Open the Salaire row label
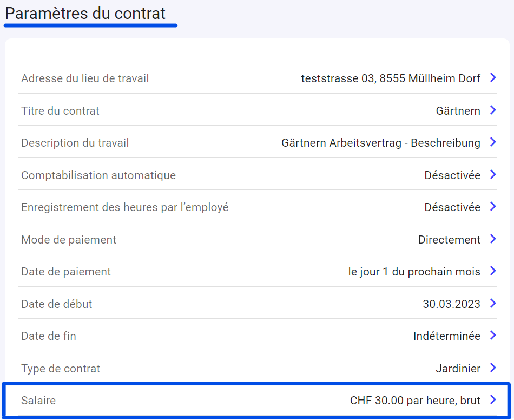This screenshot has width=514, height=420. (x=38, y=401)
